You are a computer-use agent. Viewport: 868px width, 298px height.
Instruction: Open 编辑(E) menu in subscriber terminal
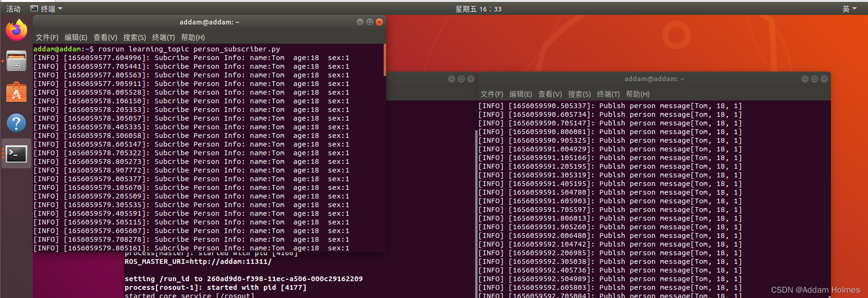coord(76,37)
